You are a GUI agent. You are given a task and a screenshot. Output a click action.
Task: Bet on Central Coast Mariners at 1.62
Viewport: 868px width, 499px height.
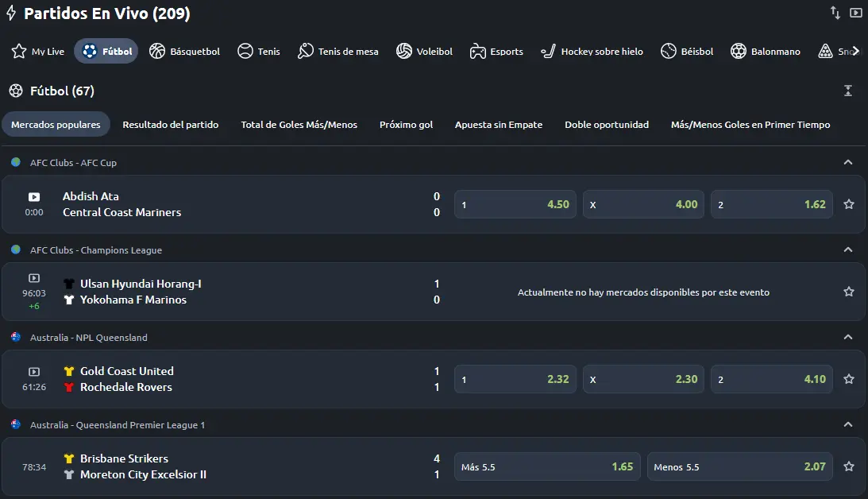772,204
